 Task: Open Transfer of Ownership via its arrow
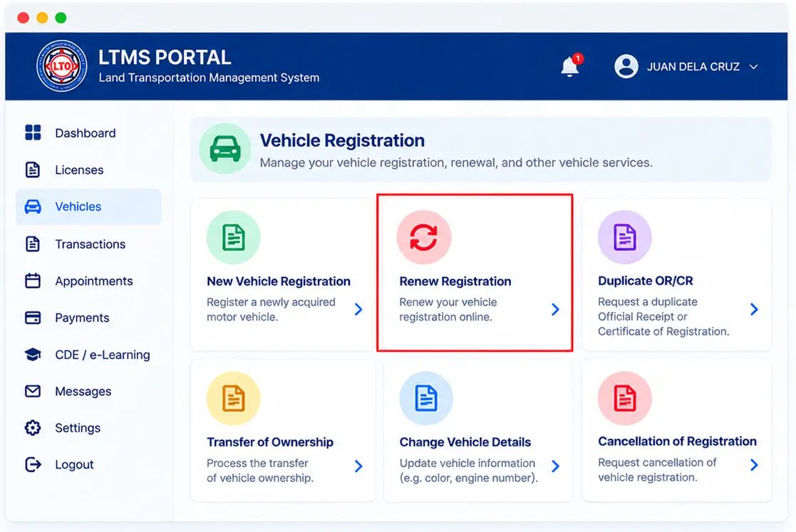(x=358, y=466)
